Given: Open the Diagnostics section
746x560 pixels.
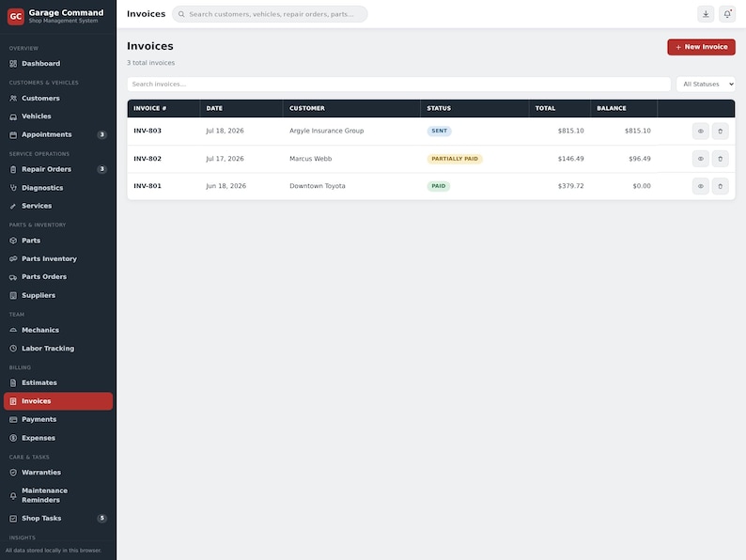Looking at the screenshot, I should click(58, 188).
